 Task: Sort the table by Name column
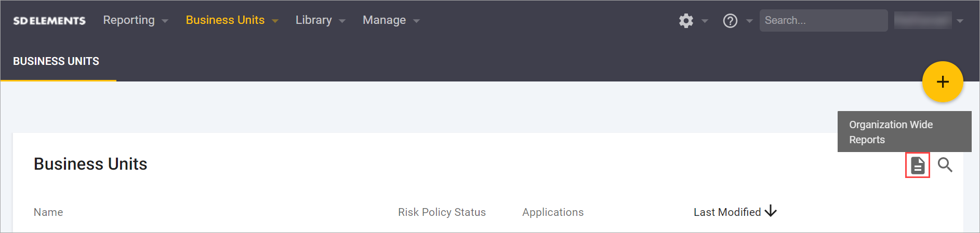tap(48, 212)
